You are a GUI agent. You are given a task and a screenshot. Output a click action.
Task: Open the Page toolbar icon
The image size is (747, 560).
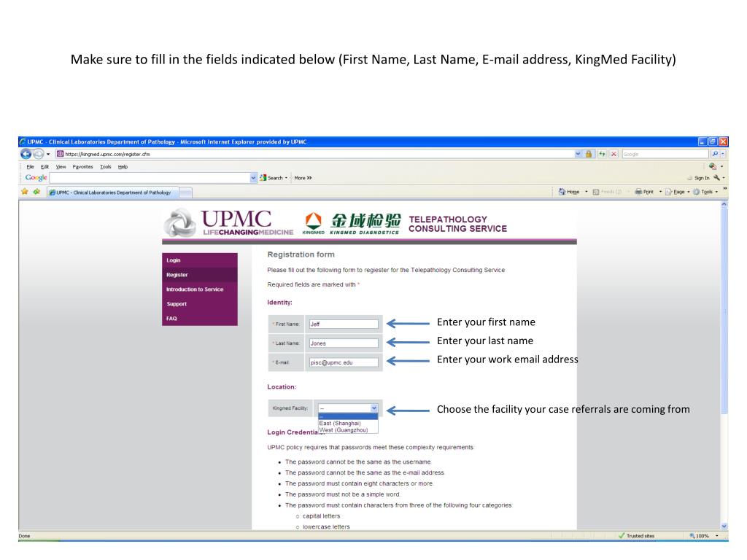tap(667, 190)
